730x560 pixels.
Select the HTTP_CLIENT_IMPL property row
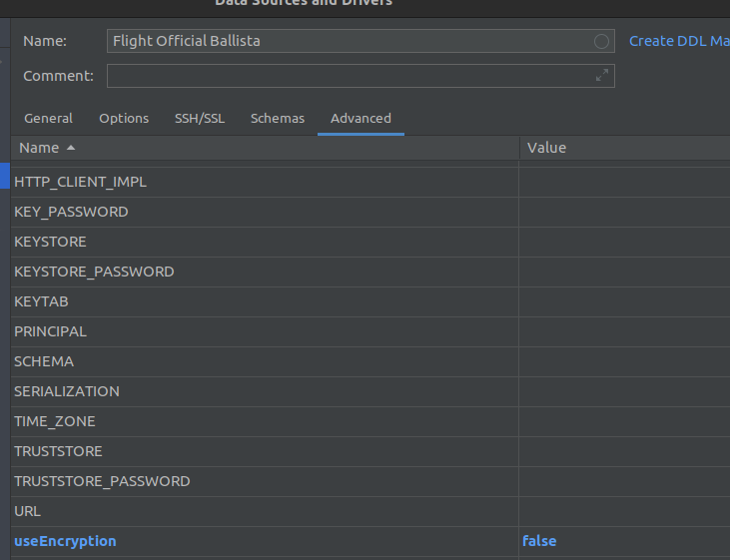[370, 182]
